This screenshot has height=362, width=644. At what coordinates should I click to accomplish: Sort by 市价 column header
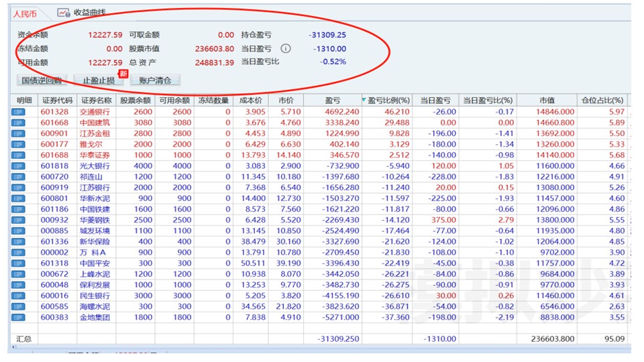286,100
